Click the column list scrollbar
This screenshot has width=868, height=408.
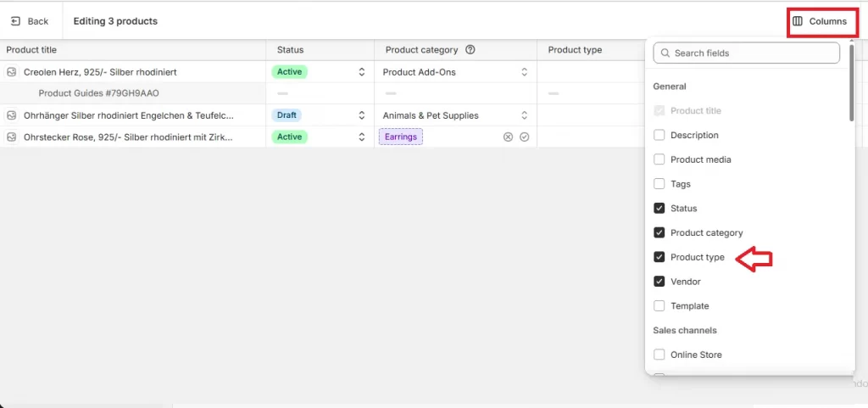[852, 82]
